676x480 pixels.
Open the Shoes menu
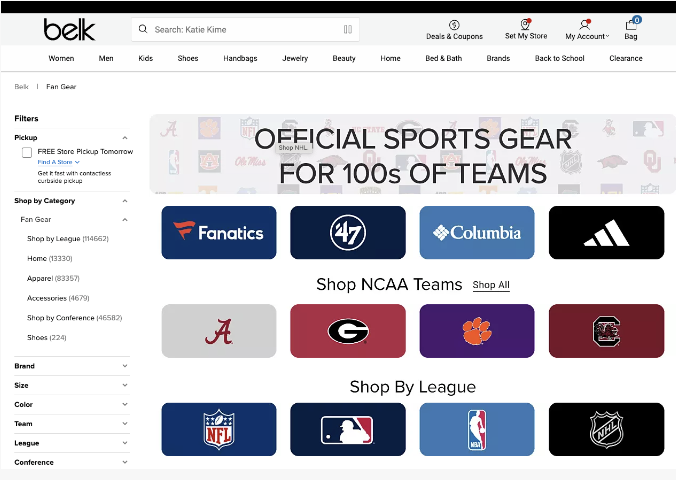188,59
